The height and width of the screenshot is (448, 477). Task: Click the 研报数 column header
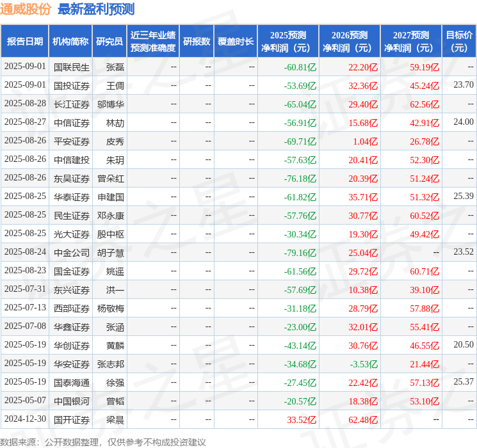pos(197,42)
